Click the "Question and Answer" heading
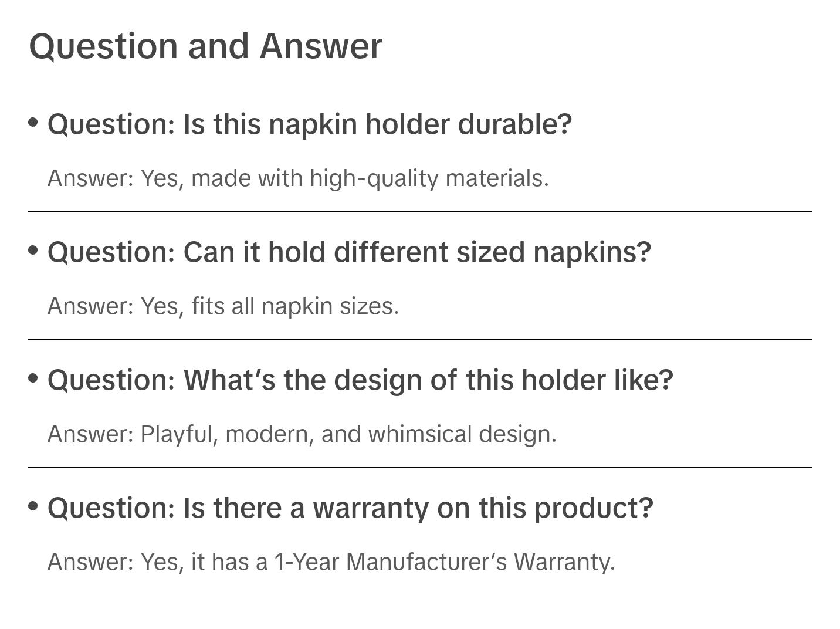Screen dimensions: 840x629 pyautogui.click(x=205, y=46)
